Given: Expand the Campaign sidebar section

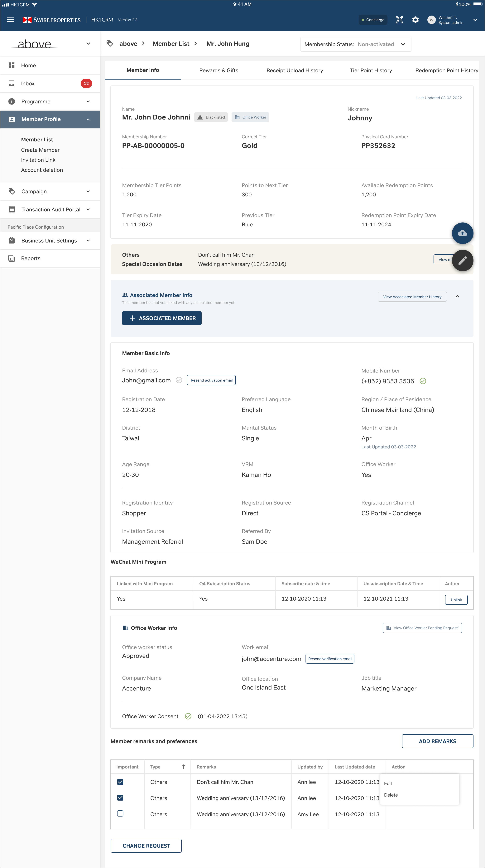Looking at the screenshot, I should pos(88,191).
